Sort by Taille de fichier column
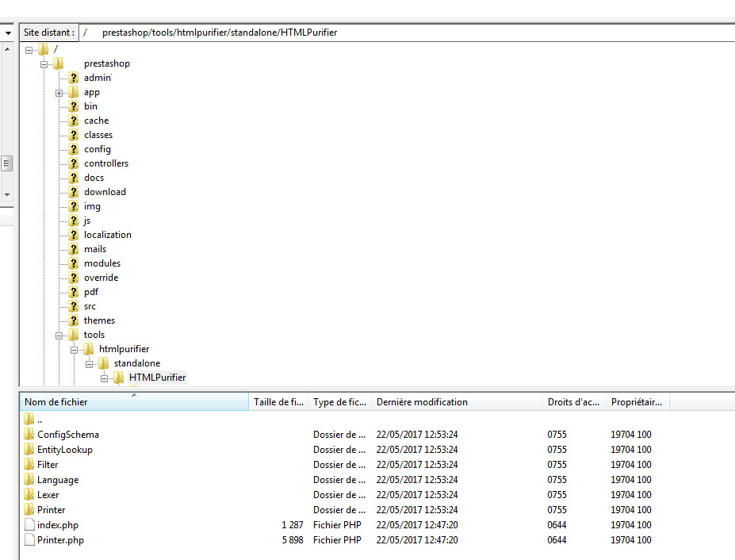735x560 pixels. 278,402
